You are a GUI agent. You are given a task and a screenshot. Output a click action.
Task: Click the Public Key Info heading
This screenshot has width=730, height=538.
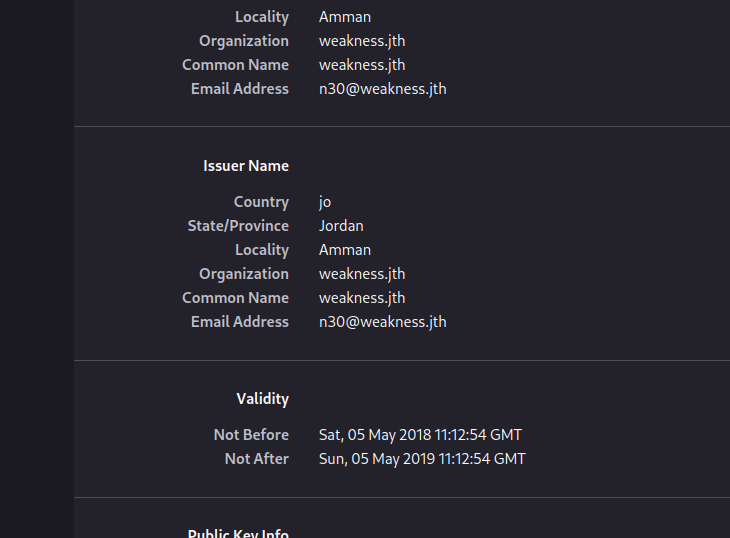(238, 533)
